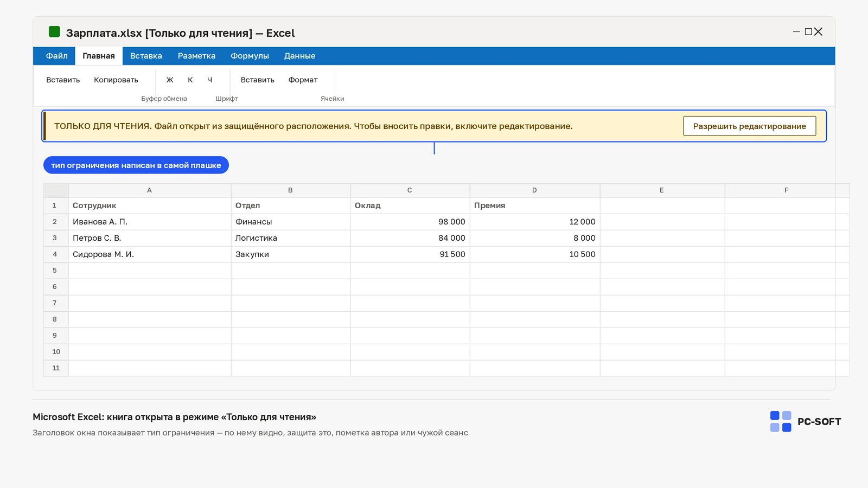Image resolution: width=868 pixels, height=488 pixels.
Task: Select column D header
Action: pos(535,190)
